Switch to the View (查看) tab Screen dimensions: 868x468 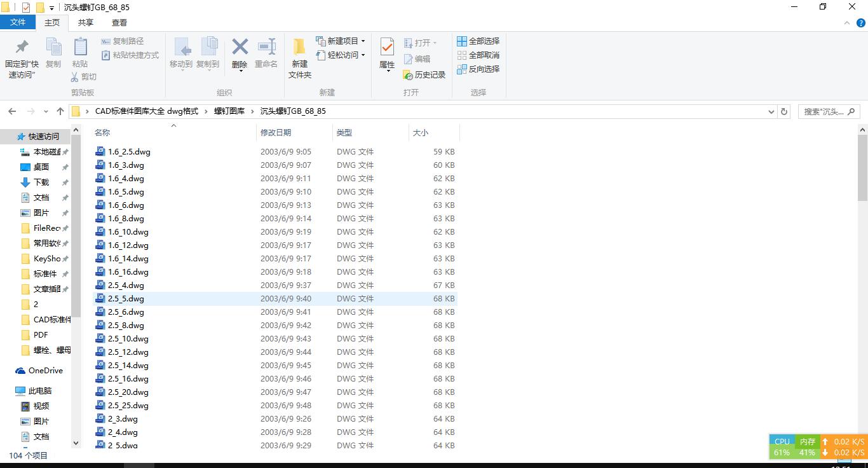(119, 22)
